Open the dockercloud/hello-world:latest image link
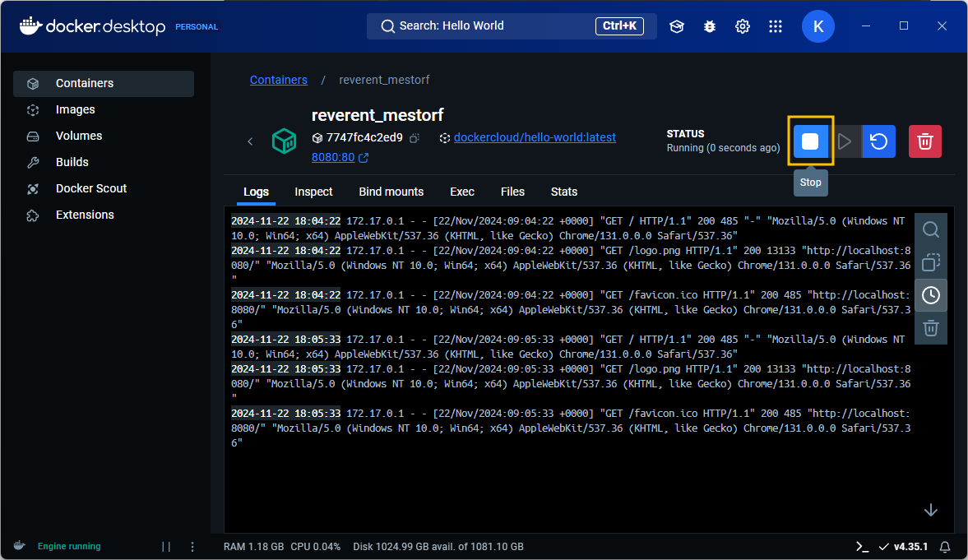The image size is (968, 560). 535,137
